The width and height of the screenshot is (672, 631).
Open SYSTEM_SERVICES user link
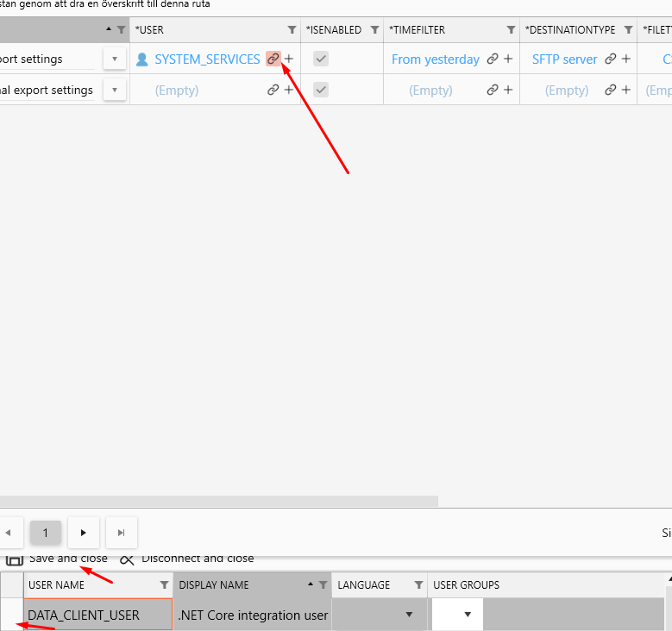(x=207, y=59)
